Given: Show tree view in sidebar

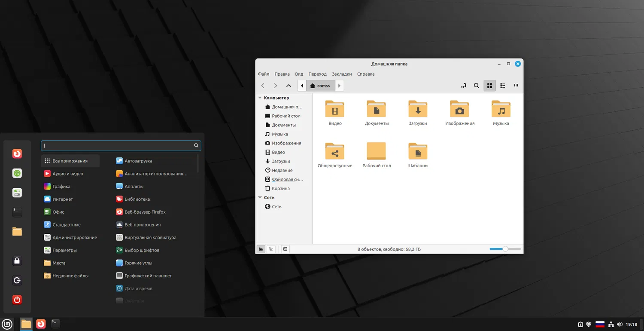Looking at the screenshot, I should pyautogui.click(x=271, y=249).
